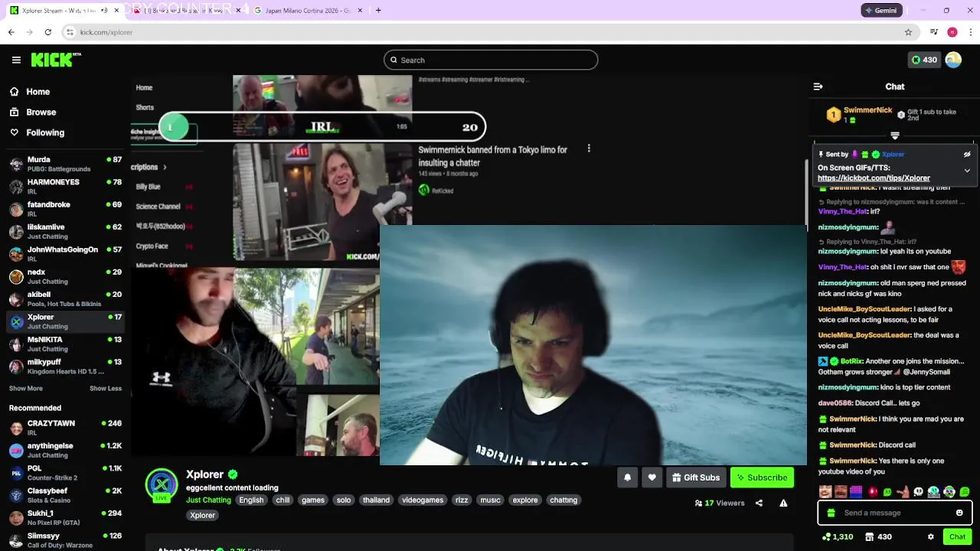Expand the Subscriptions chevron in stream
Screen dimensions: 980x551
[164, 167]
